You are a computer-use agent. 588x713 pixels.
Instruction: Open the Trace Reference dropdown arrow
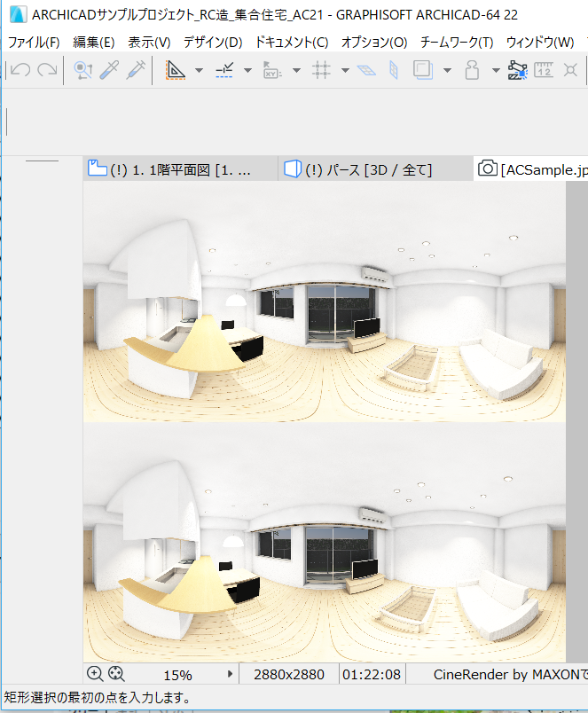pos(448,70)
